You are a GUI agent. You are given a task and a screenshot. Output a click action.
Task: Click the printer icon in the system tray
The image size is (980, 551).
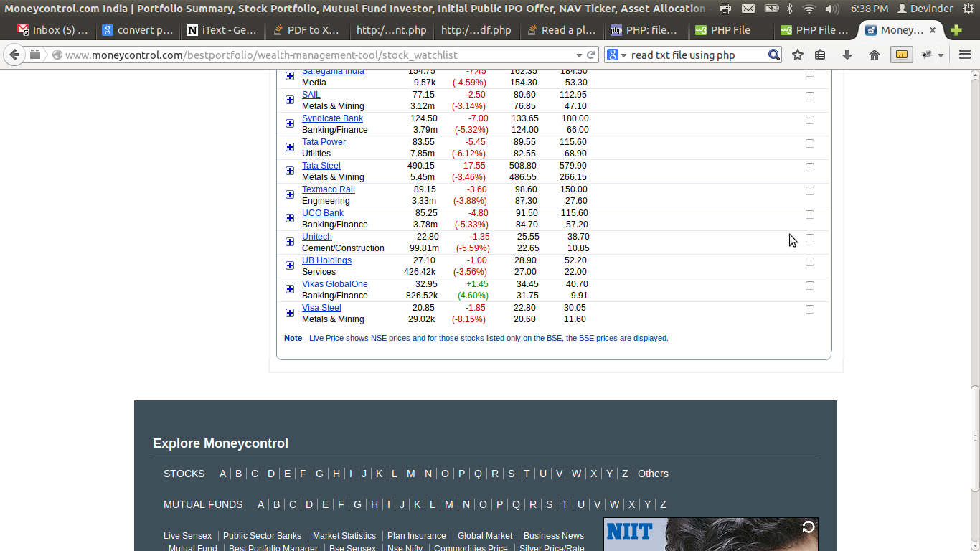pyautogui.click(x=725, y=9)
